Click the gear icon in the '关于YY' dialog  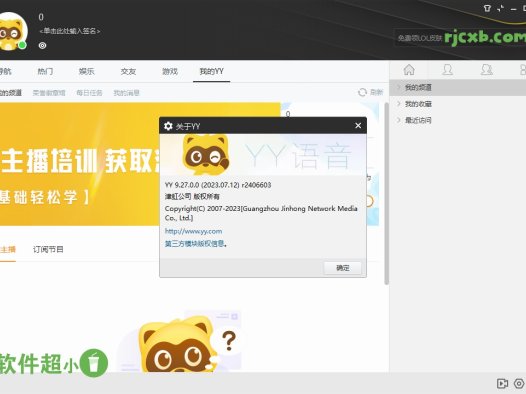point(168,126)
